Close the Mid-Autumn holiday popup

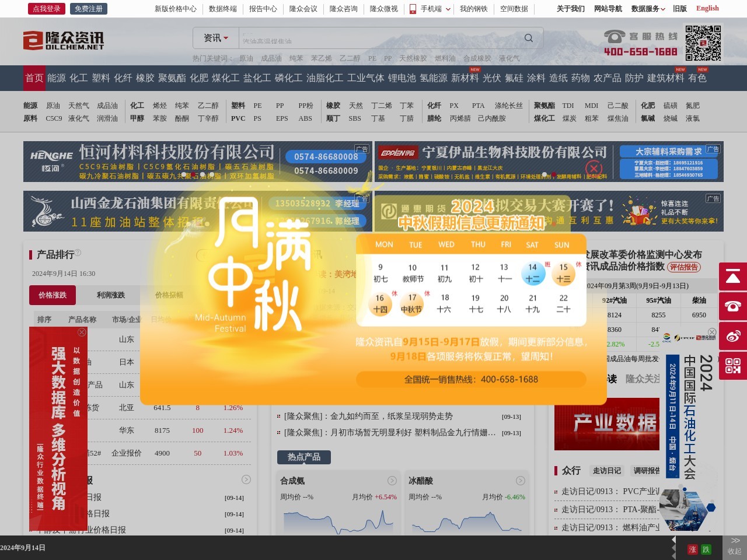click(x=594, y=169)
